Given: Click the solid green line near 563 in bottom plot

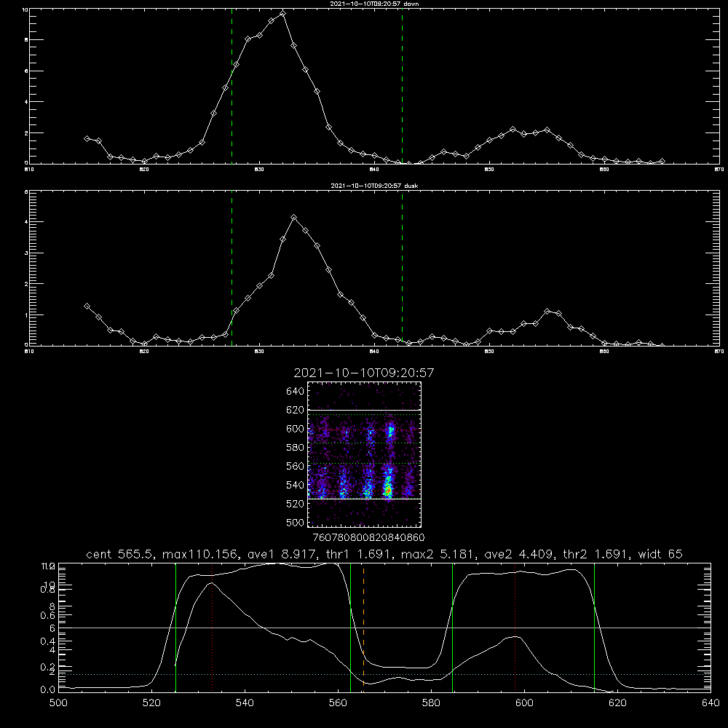Looking at the screenshot, I should [351, 628].
